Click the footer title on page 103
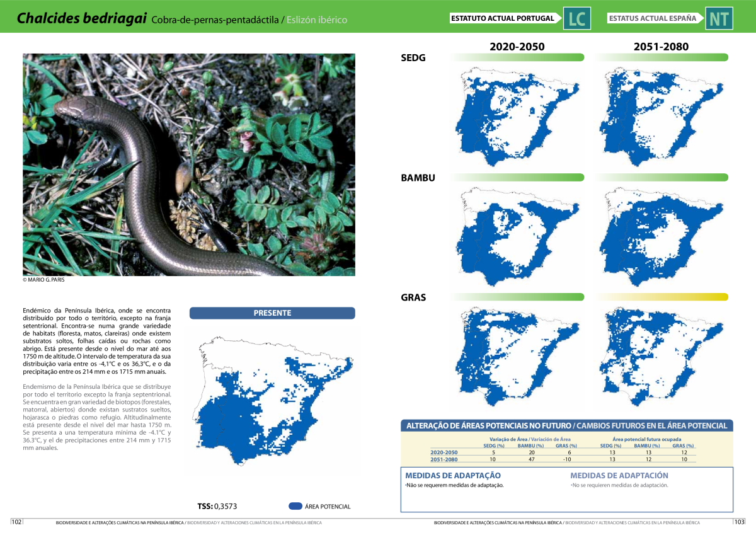 567,522
